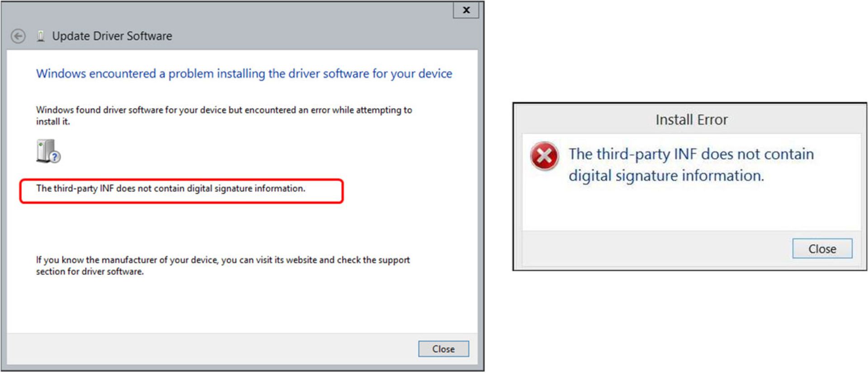Screen dimensions: 868x373
Task: Click gray footer left of Update Driver Close button
Action: (x=212, y=349)
